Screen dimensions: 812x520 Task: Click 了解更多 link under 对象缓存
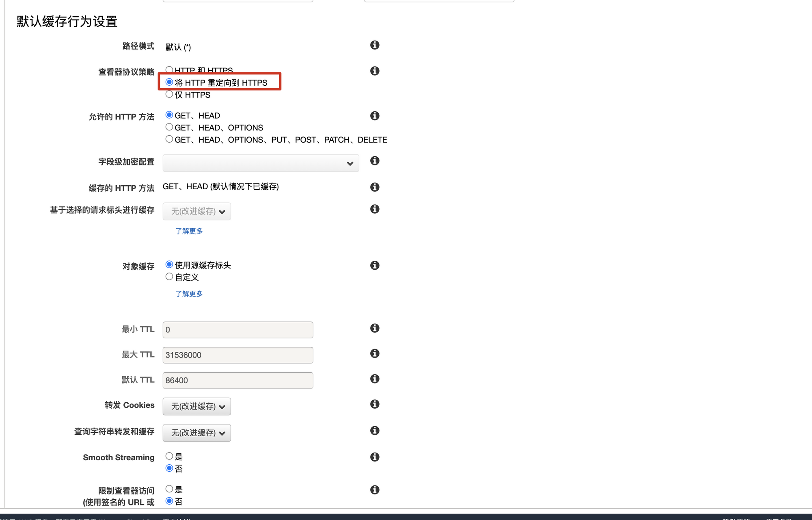[x=189, y=294]
